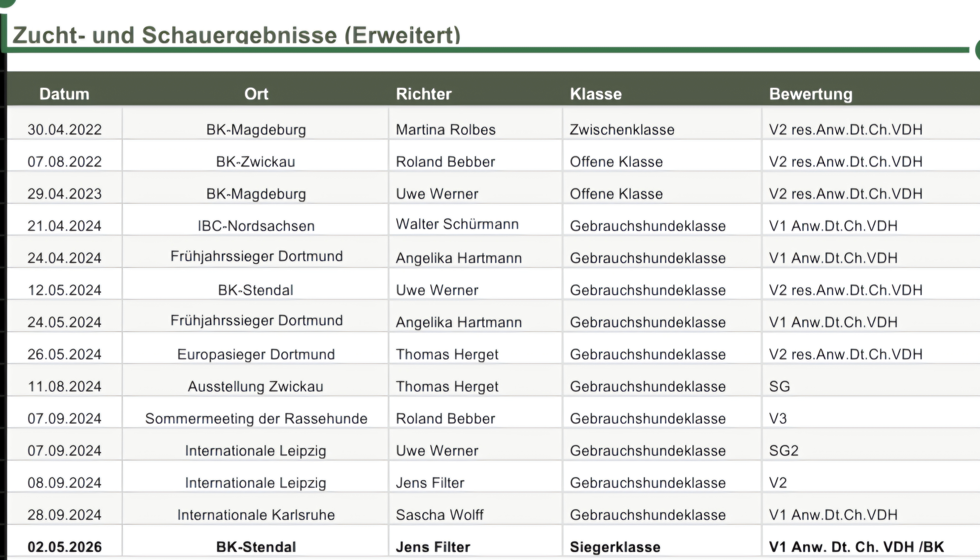Click the bold 02.05.2026 date
This screenshot has width=980, height=560.
[x=65, y=547]
